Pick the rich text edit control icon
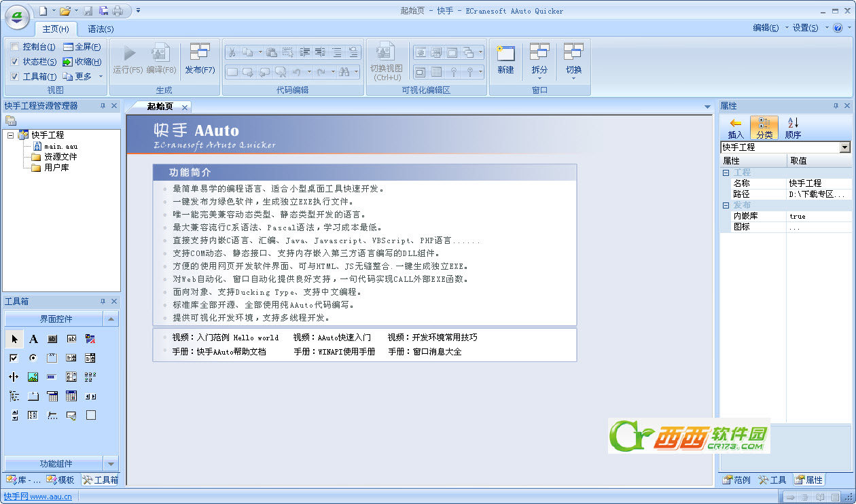 tap(90, 339)
